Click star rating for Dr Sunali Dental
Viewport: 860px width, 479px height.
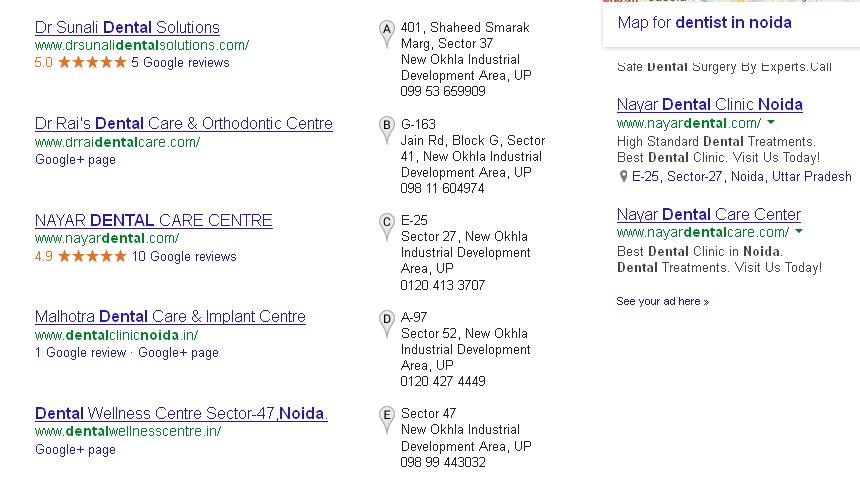[x=92, y=62]
